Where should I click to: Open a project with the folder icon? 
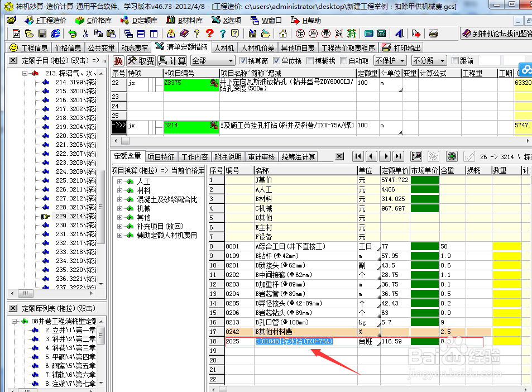pos(29,34)
